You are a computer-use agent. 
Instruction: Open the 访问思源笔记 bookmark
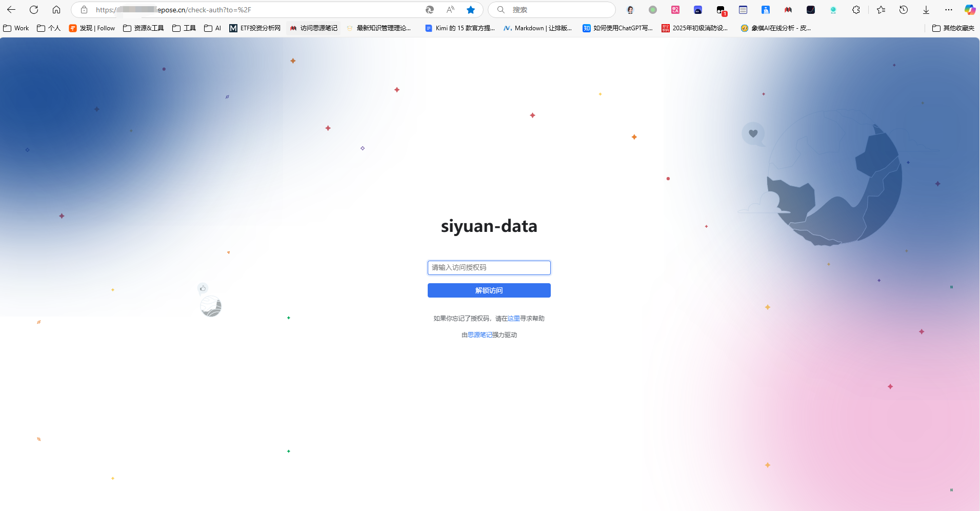(x=314, y=28)
